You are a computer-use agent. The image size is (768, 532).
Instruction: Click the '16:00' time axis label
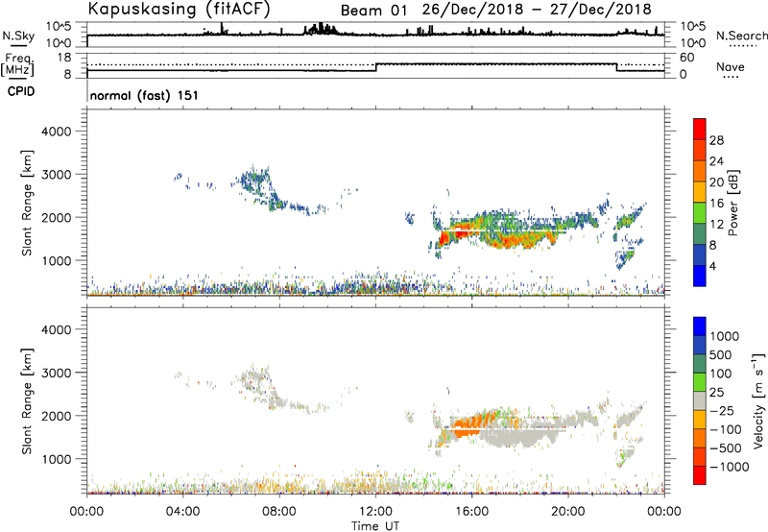[x=471, y=512]
